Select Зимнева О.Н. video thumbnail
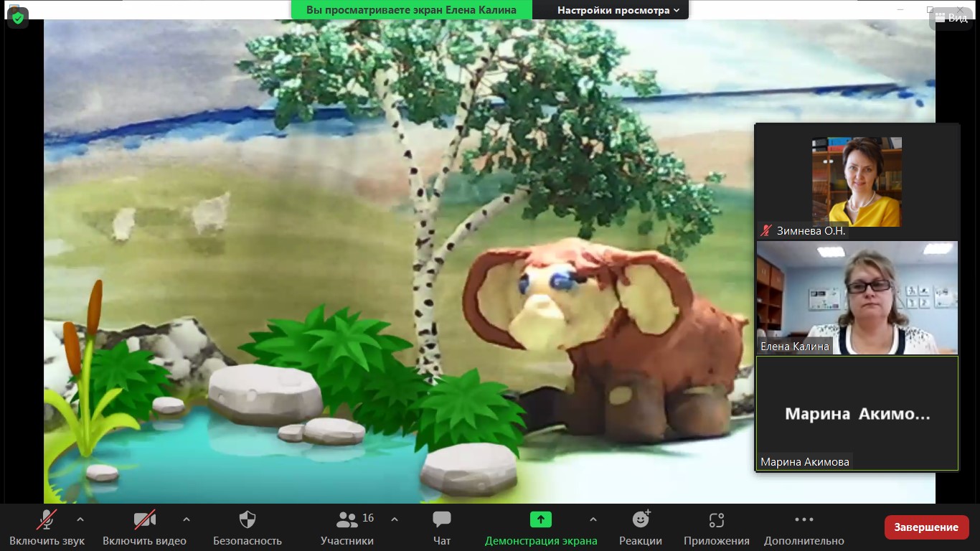Screen dimensions: 980x551 (857, 182)
